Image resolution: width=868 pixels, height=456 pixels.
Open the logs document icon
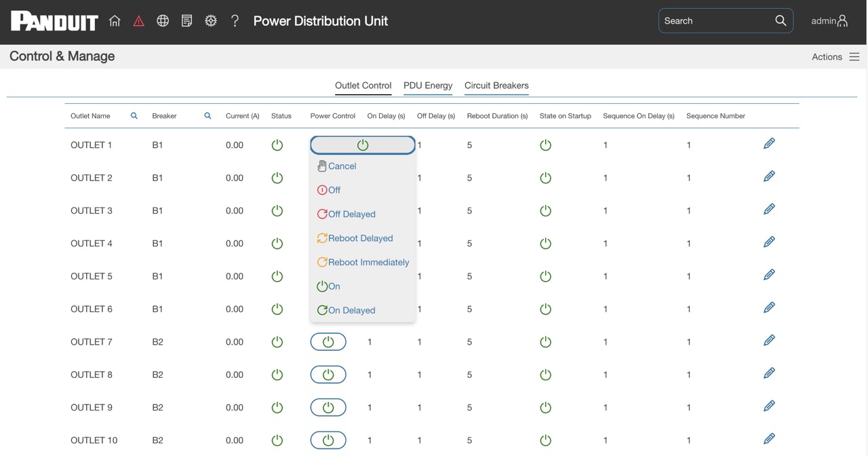[x=186, y=21]
